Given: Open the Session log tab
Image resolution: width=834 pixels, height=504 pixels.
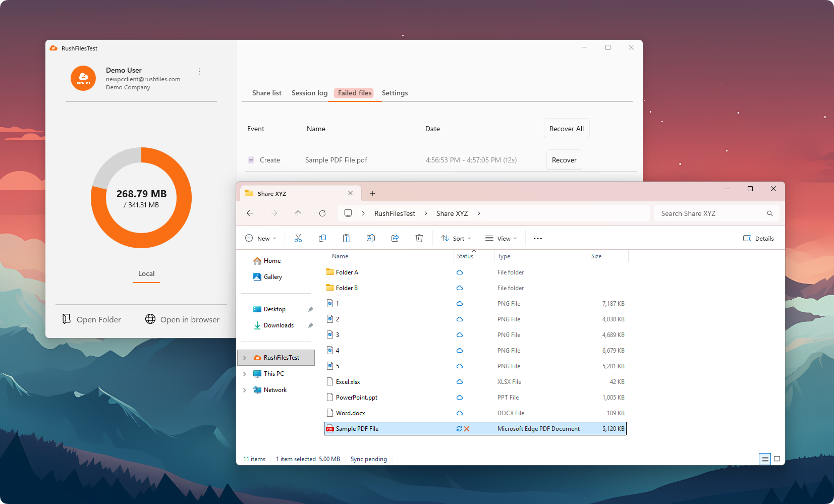Looking at the screenshot, I should pos(309,93).
